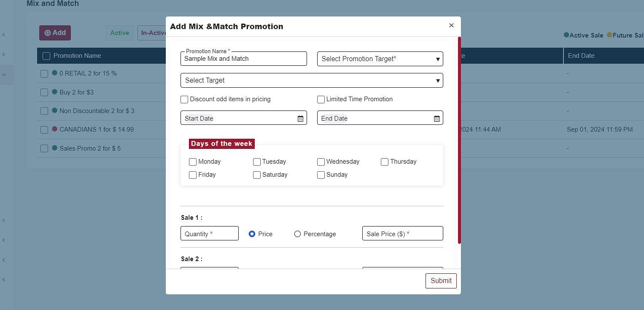Viewport: 644px width, 310px height.
Task: Open the End Date calendar picker icon
Action: coord(437,119)
